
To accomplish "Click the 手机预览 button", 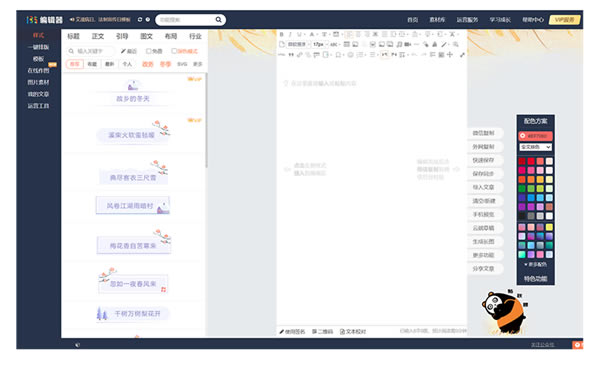I will pos(484,214).
